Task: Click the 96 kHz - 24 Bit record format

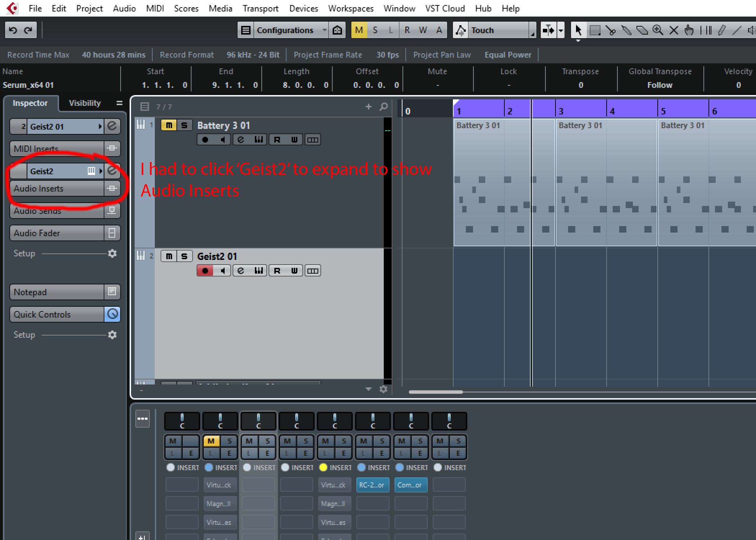Action: (x=253, y=55)
